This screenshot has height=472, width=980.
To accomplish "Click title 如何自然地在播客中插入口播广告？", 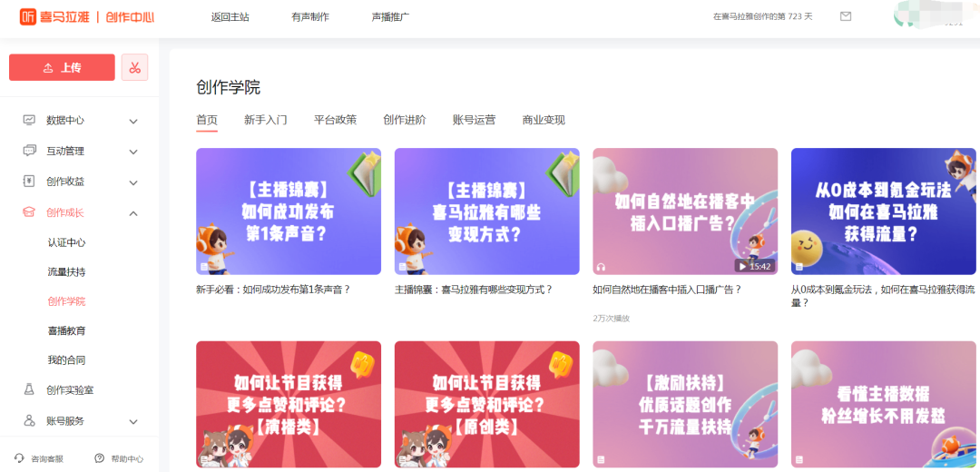I will pos(668,290).
